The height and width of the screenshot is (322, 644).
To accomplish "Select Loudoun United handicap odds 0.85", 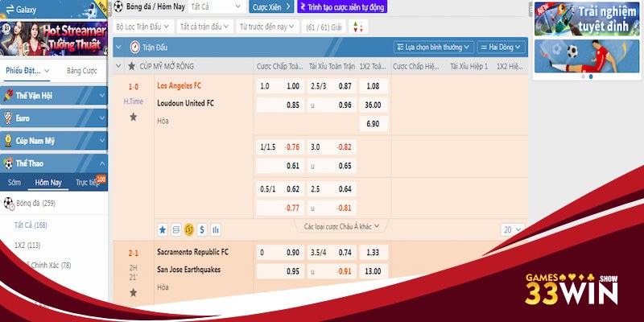I will [280, 105].
